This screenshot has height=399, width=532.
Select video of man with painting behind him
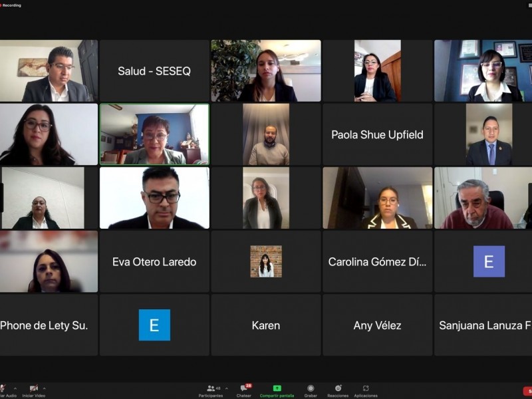coord(49,70)
